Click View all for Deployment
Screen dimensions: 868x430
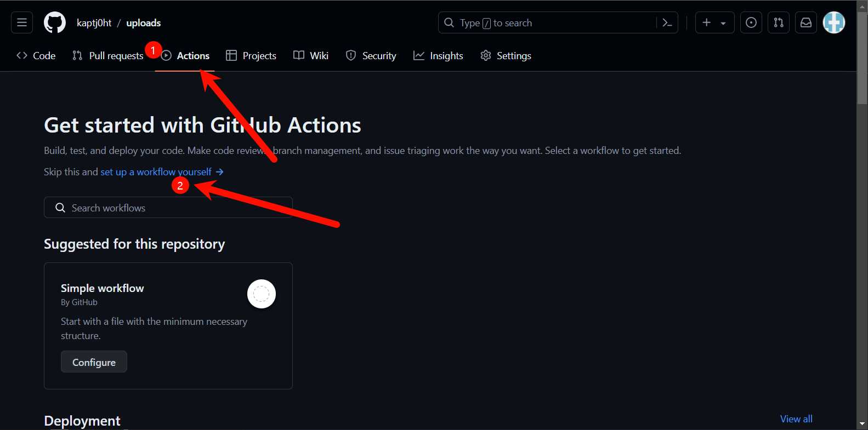[796, 419]
